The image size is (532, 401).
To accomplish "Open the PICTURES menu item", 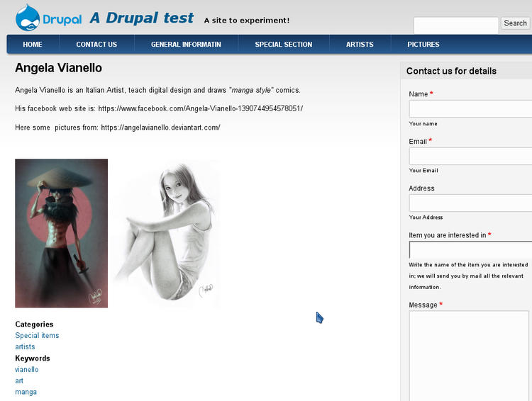I will pos(423,45).
